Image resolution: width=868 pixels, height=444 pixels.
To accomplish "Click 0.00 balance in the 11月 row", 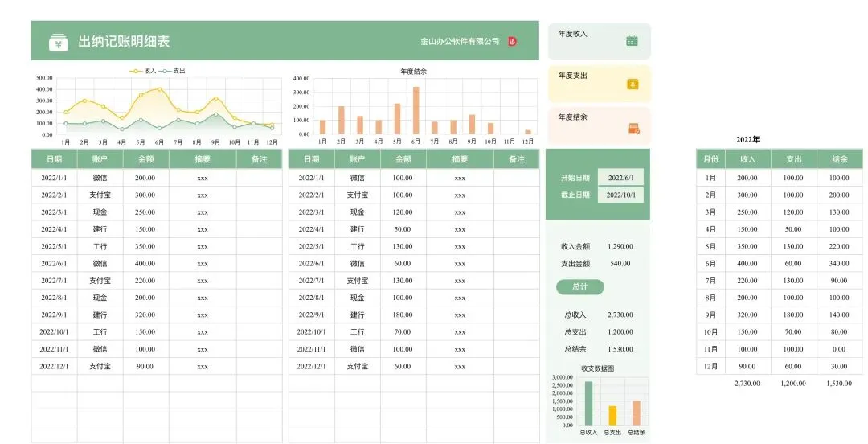I will pos(838,349).
